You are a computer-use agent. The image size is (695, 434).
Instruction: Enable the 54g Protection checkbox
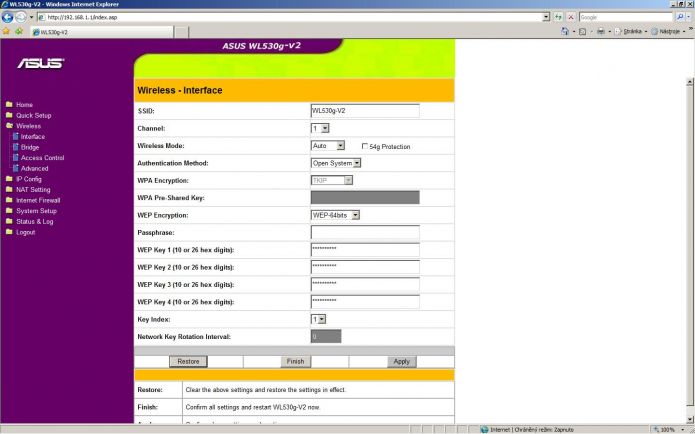point(365,146)
